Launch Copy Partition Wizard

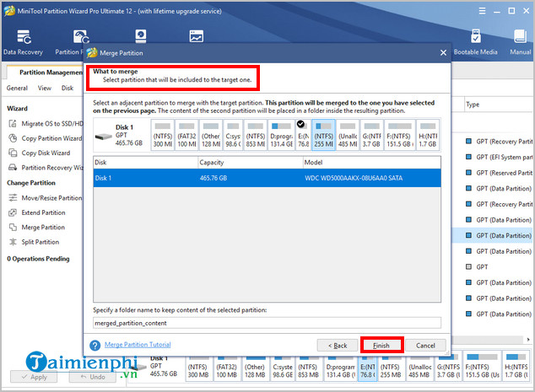(x=45, y=138)
